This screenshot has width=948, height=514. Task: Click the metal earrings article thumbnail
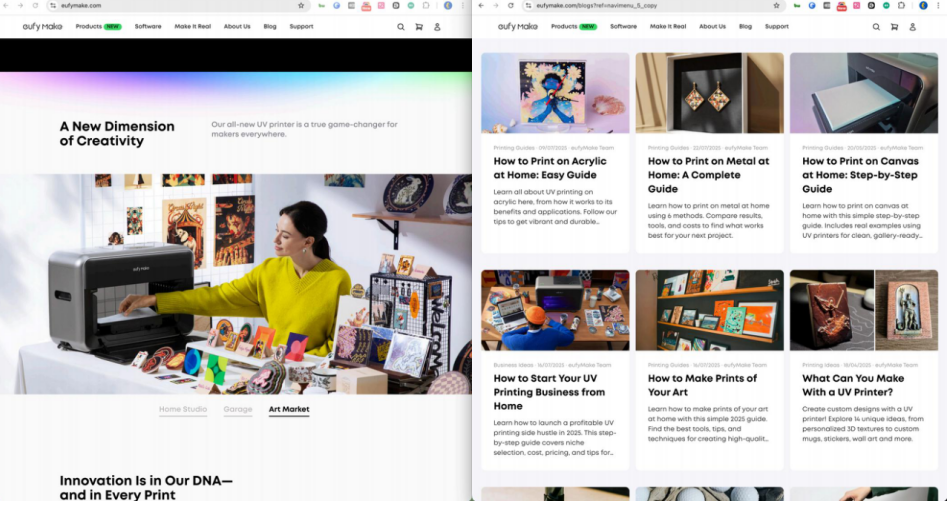(709, 93)
